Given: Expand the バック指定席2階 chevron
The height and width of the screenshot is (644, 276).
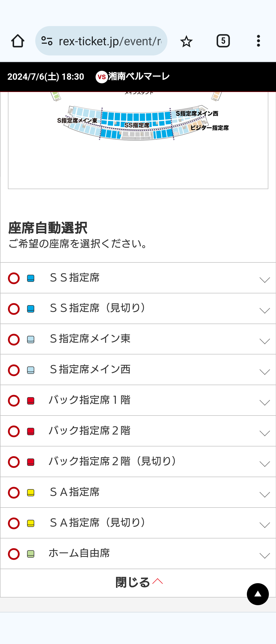Looking at the screenshot, I should click(x=265, y=433).
